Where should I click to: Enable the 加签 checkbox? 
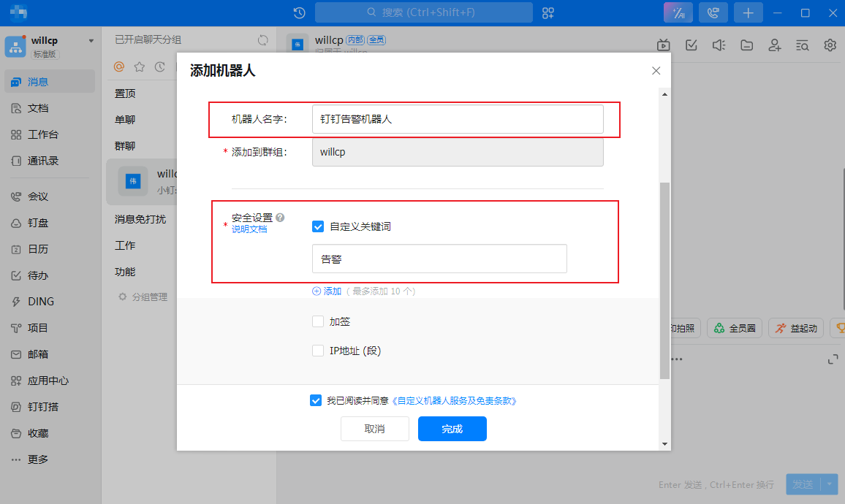(318, 321)
